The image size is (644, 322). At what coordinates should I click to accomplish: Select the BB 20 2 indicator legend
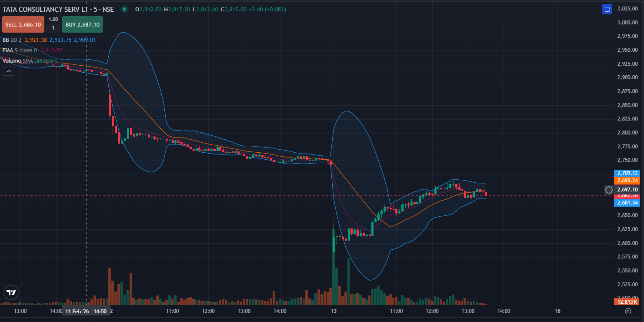pos(12,40)
